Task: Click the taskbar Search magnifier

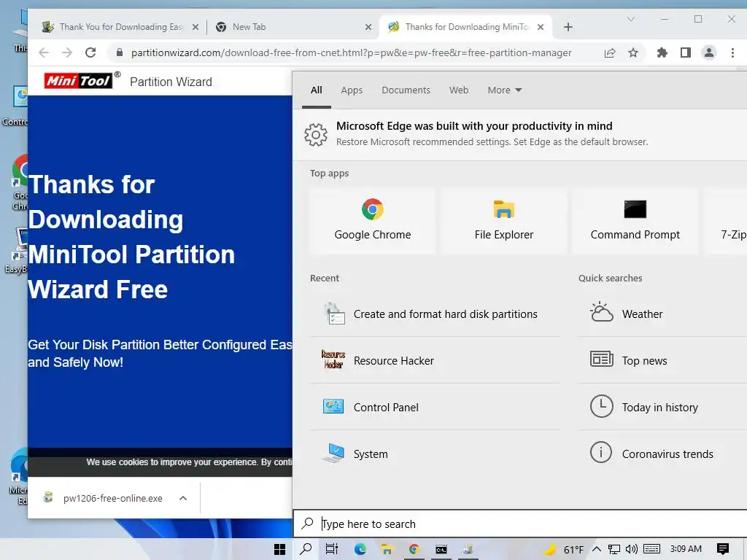Action: tap(306, 549)
